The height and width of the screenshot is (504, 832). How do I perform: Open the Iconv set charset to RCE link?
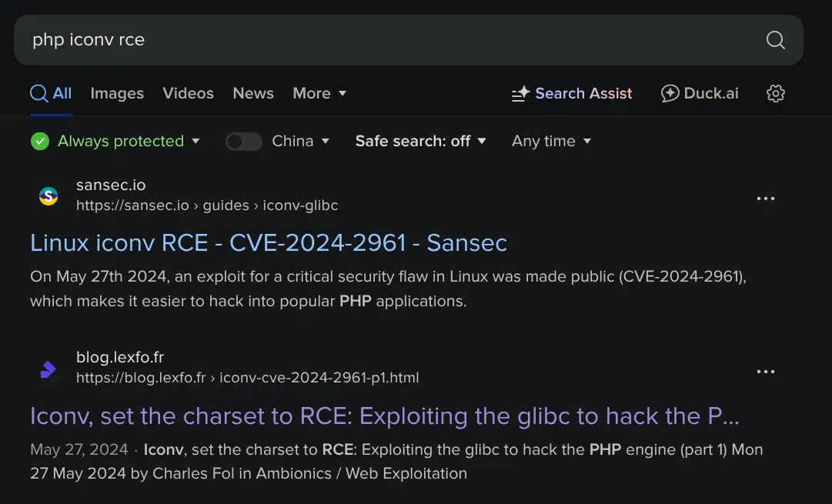(384, 416)
